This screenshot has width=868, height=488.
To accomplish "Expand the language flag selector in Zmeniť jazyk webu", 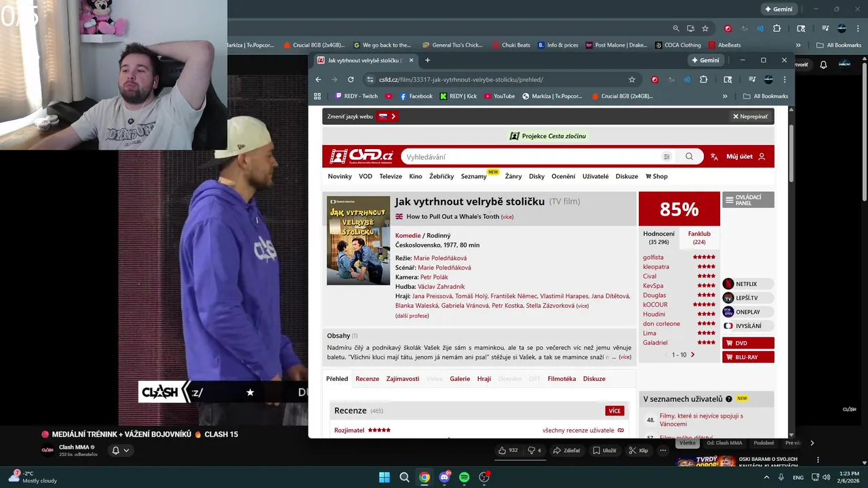I will [387, 117].
